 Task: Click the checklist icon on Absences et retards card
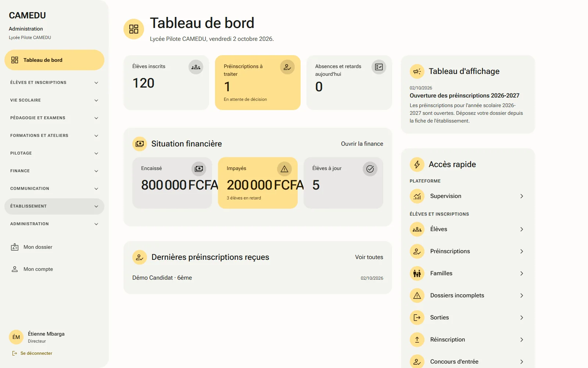[x=379, y=67]
